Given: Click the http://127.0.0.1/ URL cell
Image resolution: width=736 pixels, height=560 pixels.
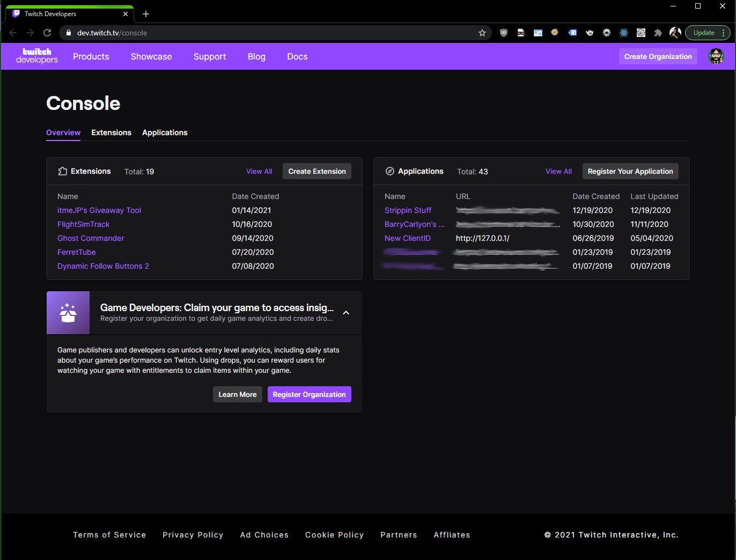Looking at the screenshot, I should click(483, 238).
